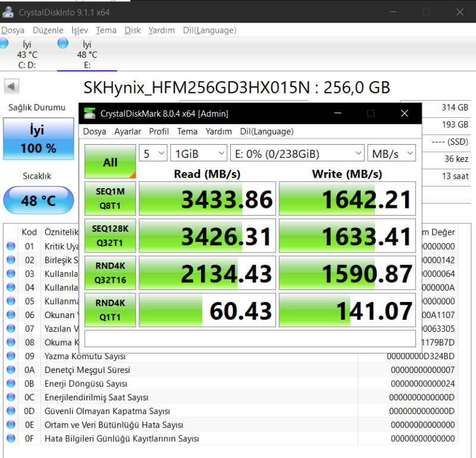Click İyi 100 % health status button

(x=39, y=139)
